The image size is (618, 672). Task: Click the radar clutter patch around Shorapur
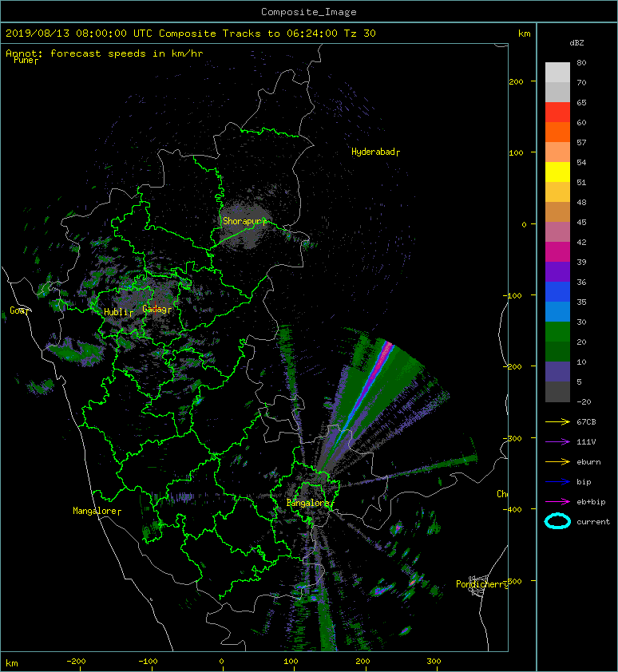click(x=245, y=223)
